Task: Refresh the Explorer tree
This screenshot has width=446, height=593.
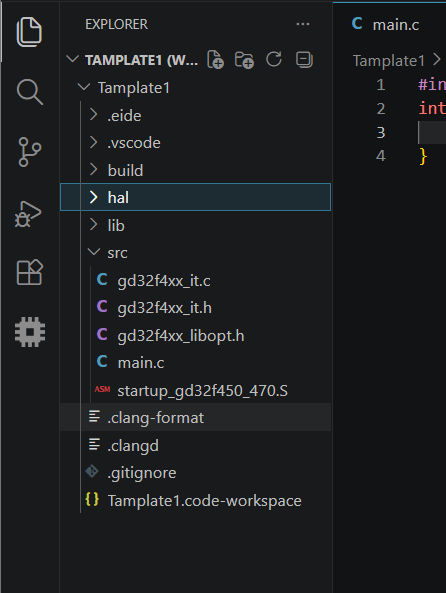Action: (x=274, y=59)
